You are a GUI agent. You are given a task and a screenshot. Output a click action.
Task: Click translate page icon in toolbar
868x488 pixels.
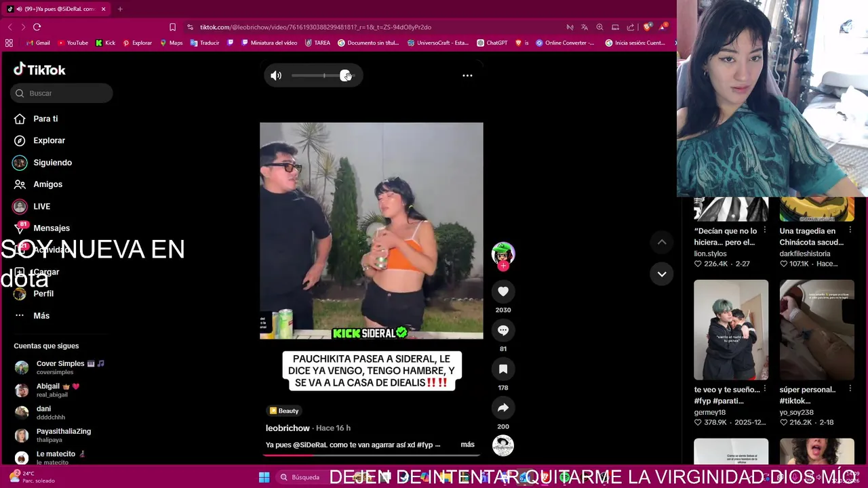pyautogui.click(x=585, y=27)
